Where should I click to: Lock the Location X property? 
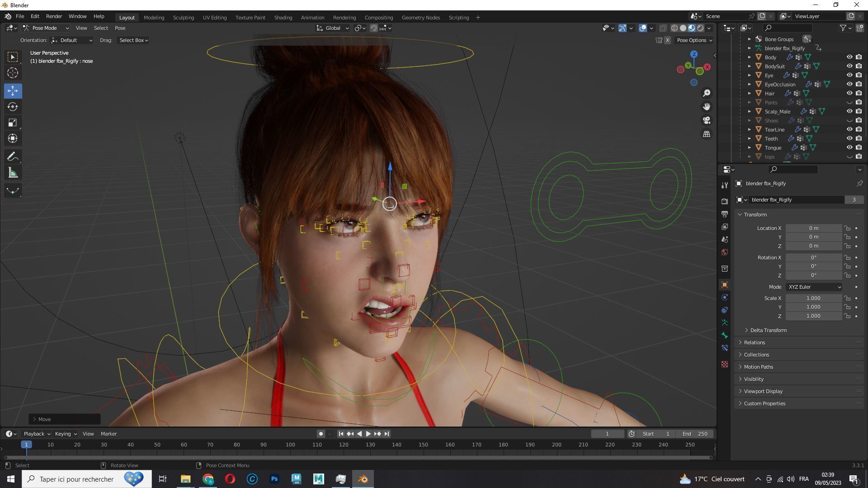coord(847,228)
